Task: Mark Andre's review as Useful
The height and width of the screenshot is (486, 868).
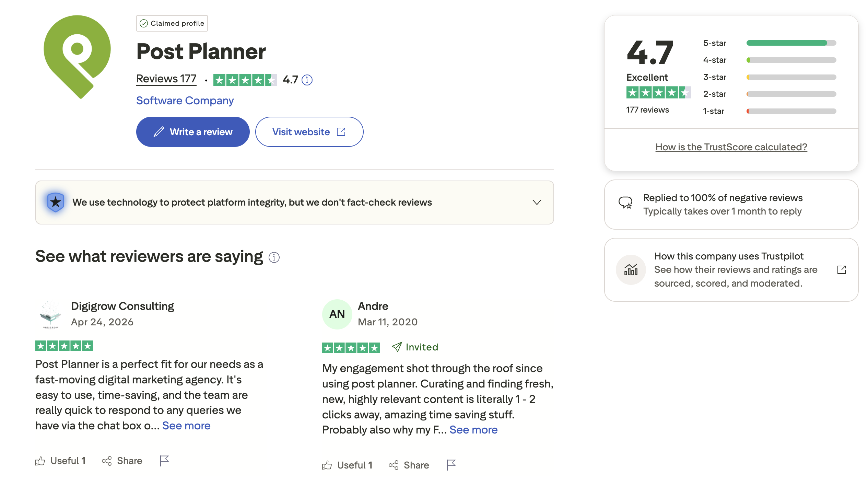Action: 347,465
